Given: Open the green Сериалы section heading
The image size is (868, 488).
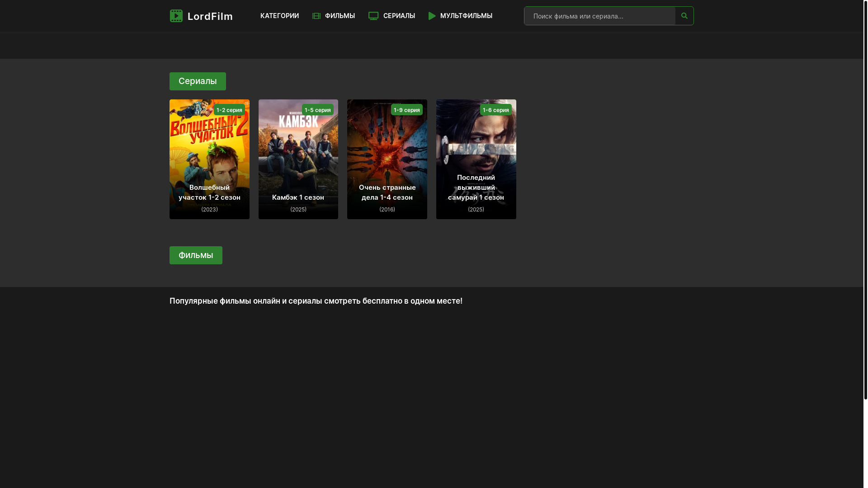Looking at the screenshot, I should 198,81.
